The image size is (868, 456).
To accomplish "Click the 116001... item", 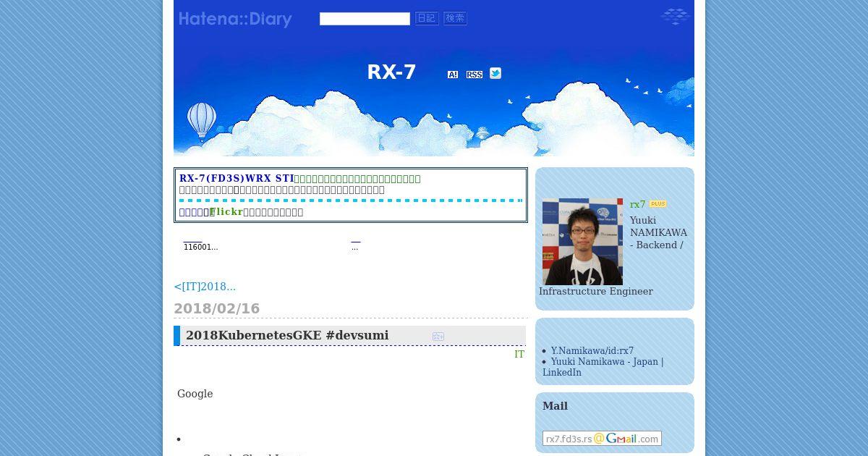I will click(200, 247).
